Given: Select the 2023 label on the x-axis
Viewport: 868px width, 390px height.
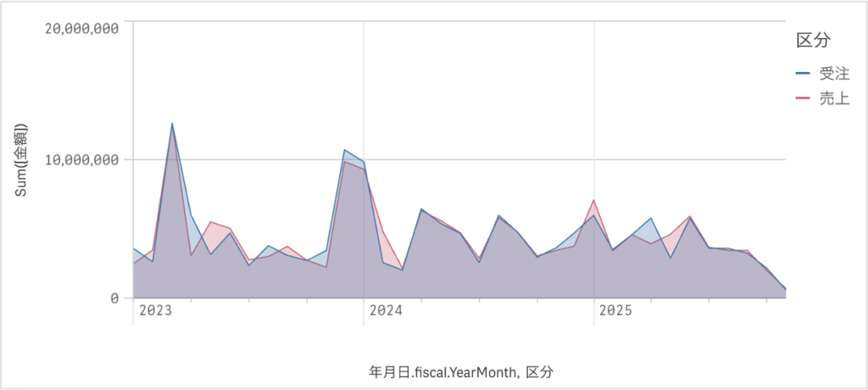Looking at the screenshot, I should point(155,311).
